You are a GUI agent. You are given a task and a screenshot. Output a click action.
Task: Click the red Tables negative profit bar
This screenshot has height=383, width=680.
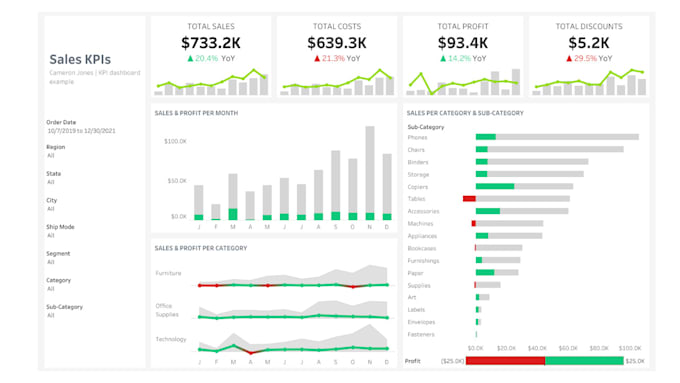click(469, 199)
